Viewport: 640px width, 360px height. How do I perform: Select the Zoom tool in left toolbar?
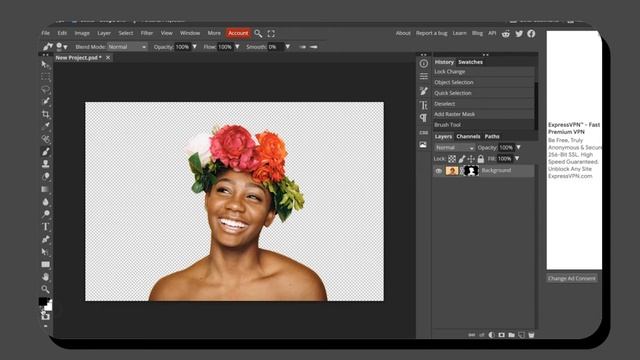(x=45, y=289)
